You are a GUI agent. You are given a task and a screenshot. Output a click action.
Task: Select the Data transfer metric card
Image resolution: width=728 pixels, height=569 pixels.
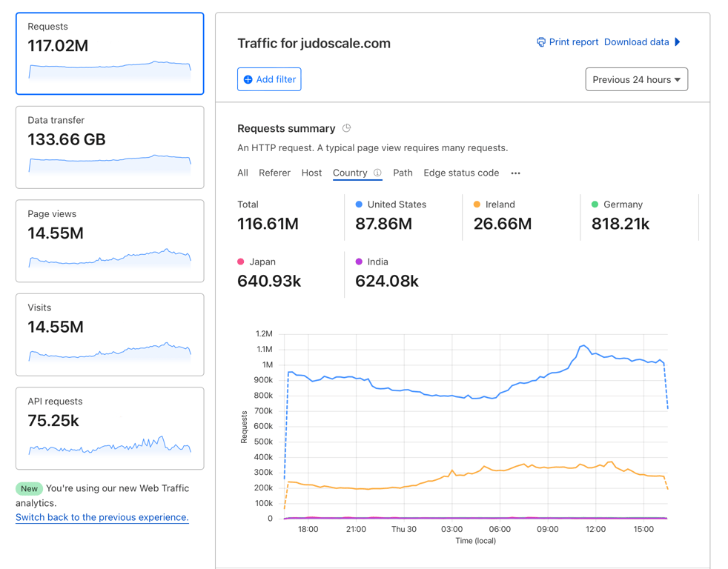[109, 147]
